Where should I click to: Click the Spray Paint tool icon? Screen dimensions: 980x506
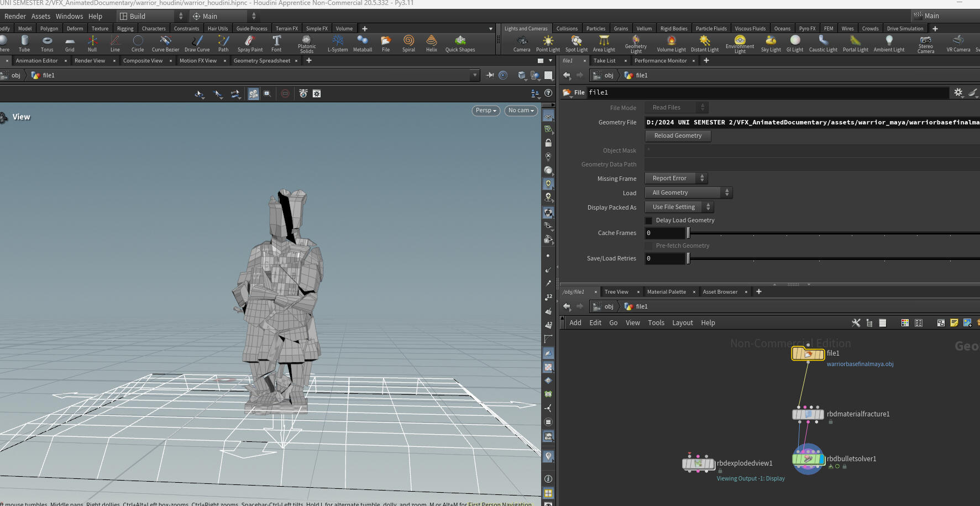coord(250,41)
